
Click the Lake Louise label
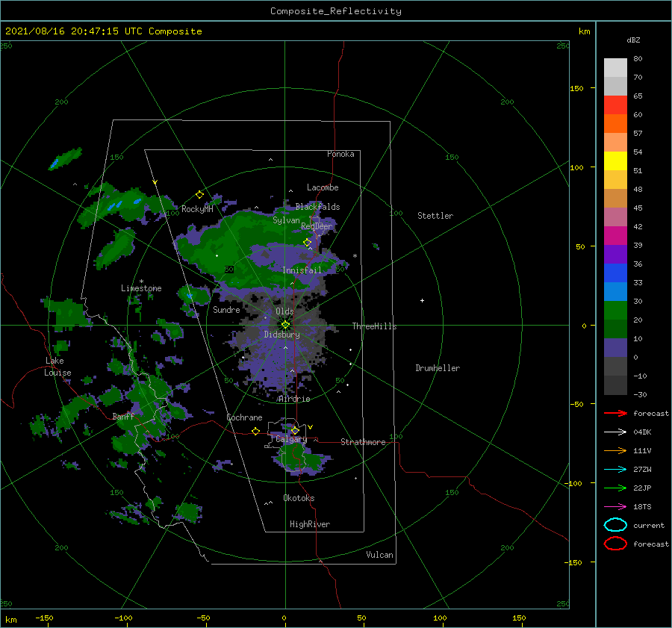point(57,367)
